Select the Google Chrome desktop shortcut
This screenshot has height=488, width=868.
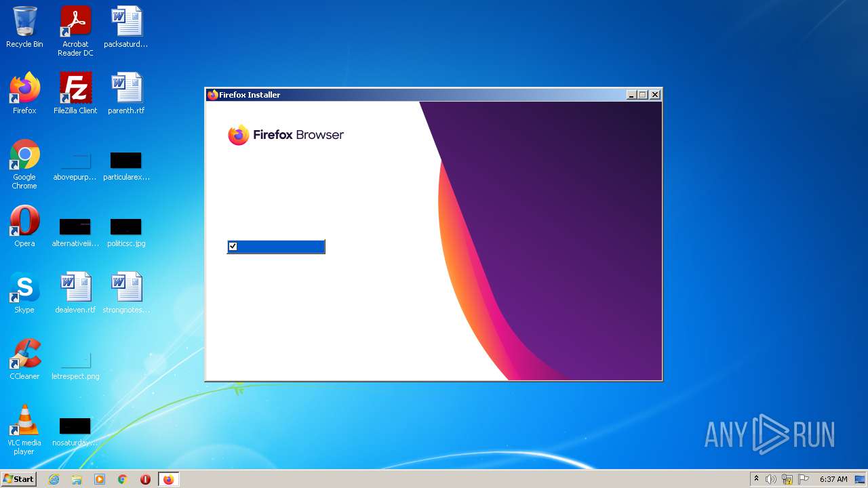point(24,164)
